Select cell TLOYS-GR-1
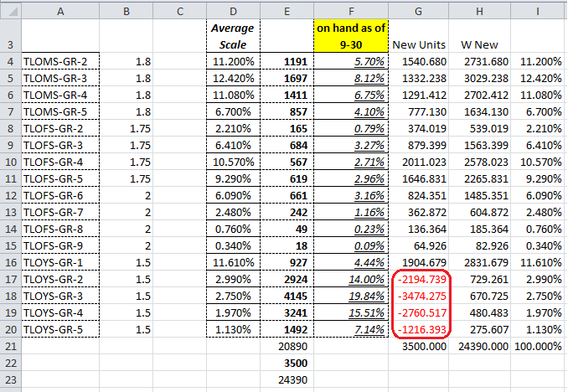The width and height of the screenshot is (568, 392). pyautogui.click(x=60, y=263)
